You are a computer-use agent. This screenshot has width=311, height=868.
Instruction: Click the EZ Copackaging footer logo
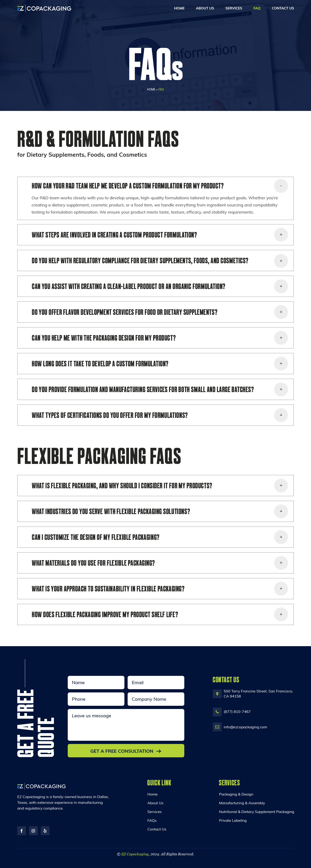41,786
